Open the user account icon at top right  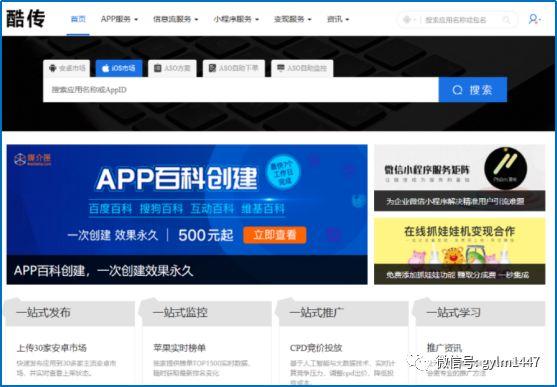pyautogui.click(x=533, y=19)
